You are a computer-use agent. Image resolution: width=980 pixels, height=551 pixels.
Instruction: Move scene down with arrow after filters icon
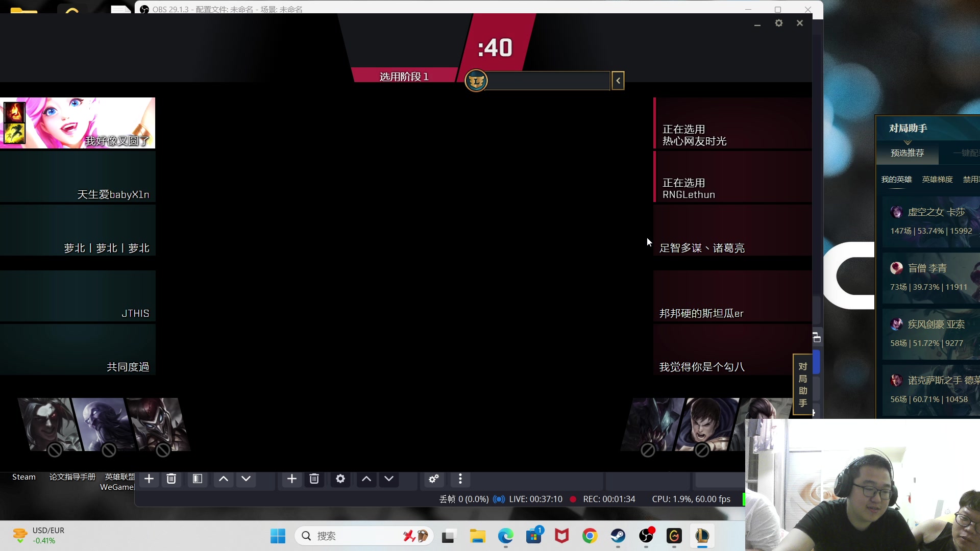pyautogui.click(x=246, y=479)
